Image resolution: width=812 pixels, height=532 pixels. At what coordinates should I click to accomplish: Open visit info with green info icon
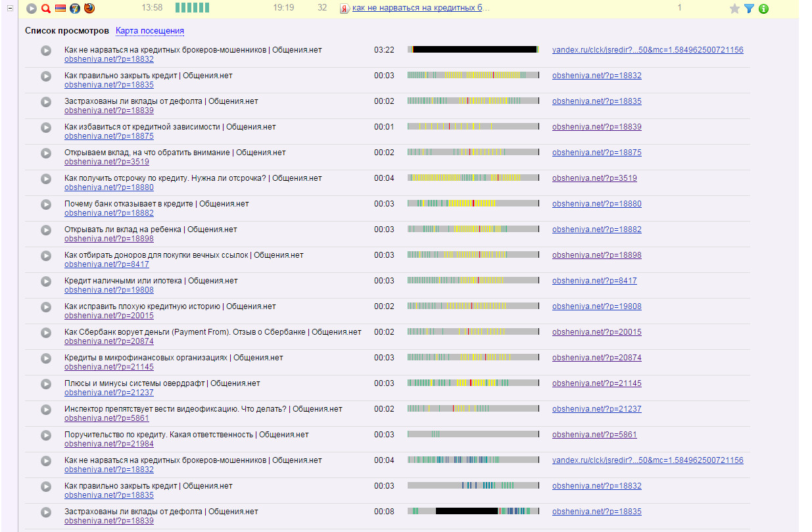coord(763,9)
